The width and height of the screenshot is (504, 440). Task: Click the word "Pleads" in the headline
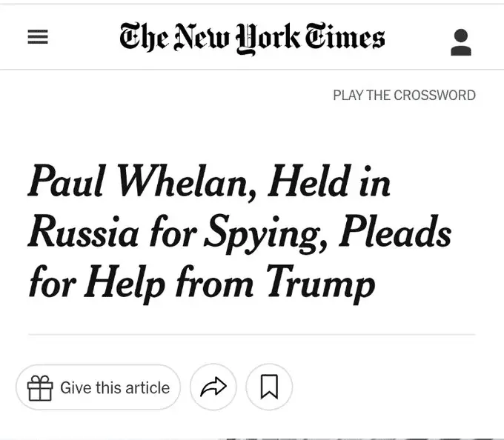[x=394, y=233]
